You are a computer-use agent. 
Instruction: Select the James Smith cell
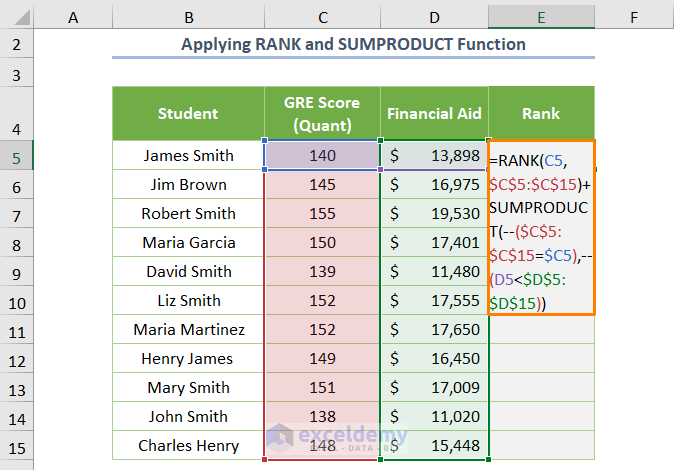[x=188, y=156]
